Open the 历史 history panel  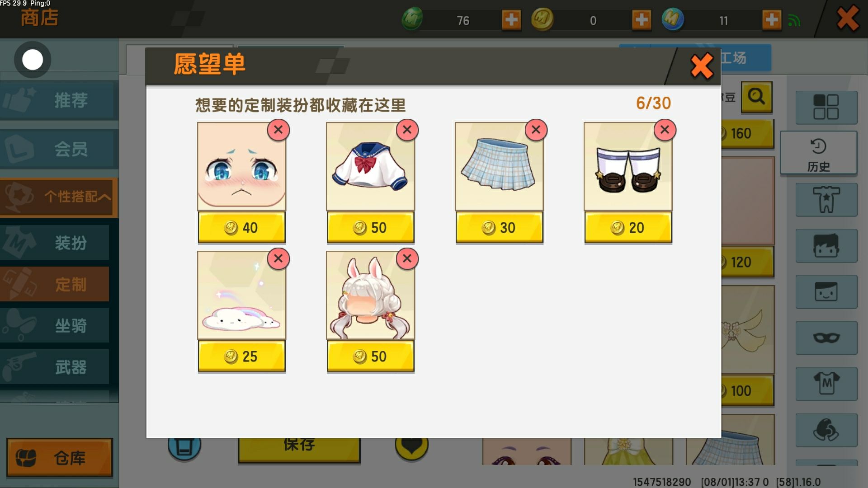click(x=818, y=153)
